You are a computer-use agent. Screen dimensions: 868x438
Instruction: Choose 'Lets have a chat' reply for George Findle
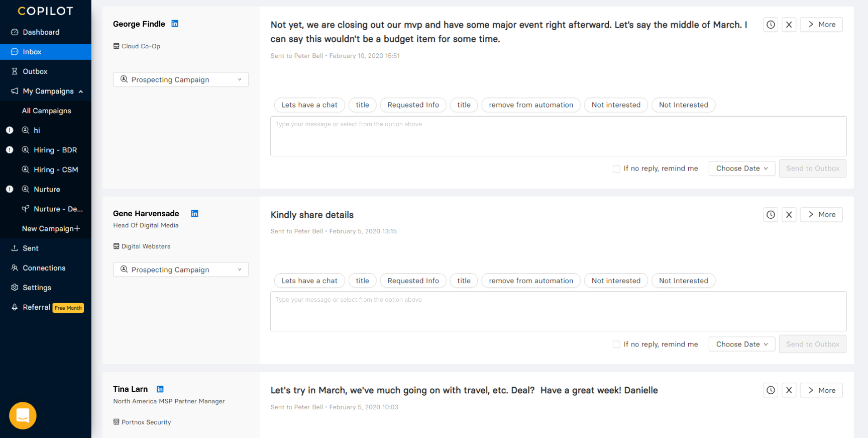pyautogui.click(x=309, y=105)
